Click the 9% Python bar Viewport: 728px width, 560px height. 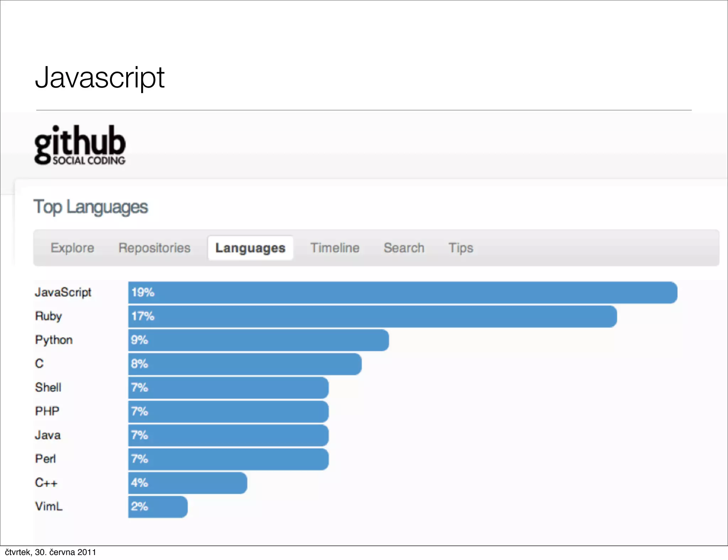point(258,340)
